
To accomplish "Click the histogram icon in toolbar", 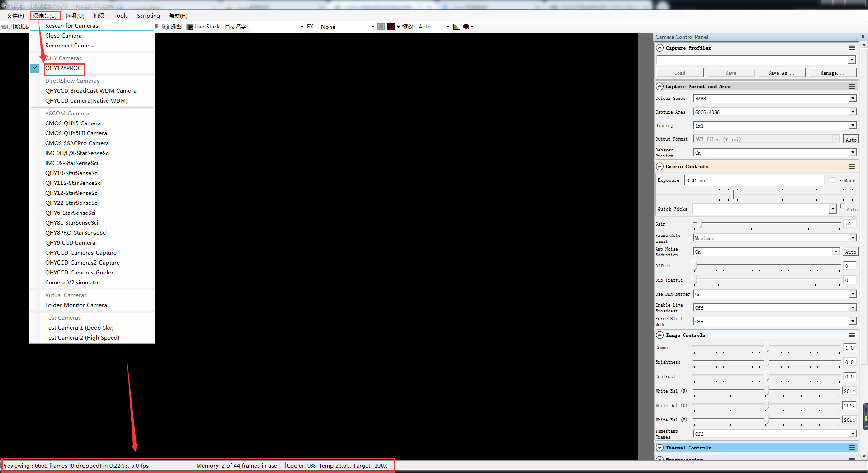I will coord(456,27).
